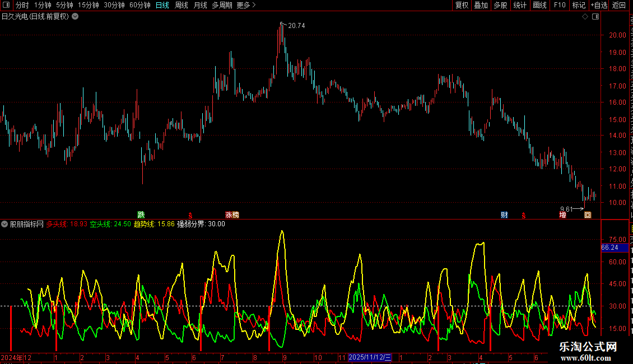Click the 75.00 indicator axis label

point(618,240)
